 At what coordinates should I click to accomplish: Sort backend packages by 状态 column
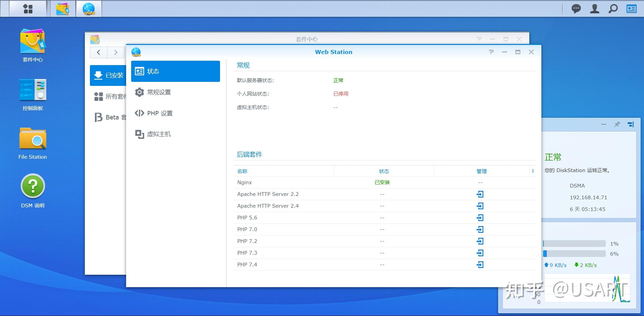pos(384,171)
